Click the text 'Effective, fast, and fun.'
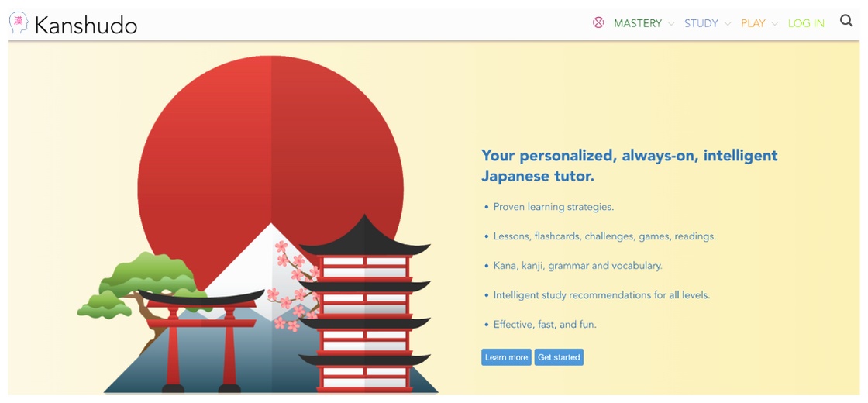Image resolution: width=868 pixels, height=403 pixels. click(x=545, y=325)
